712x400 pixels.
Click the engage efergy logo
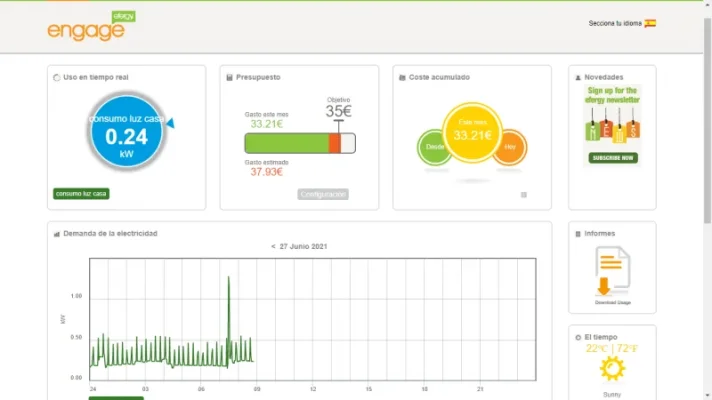(x=91, y=26)
